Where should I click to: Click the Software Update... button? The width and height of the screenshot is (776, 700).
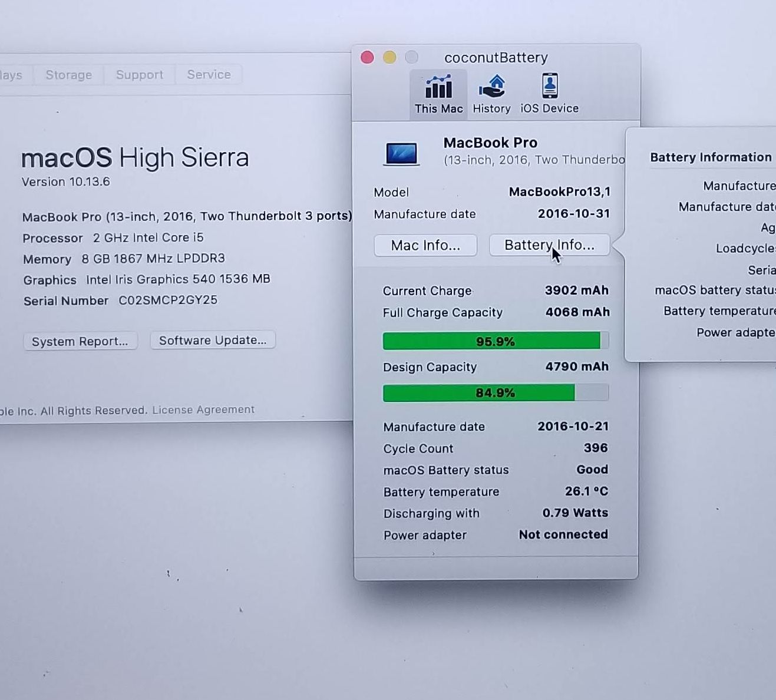213,340
